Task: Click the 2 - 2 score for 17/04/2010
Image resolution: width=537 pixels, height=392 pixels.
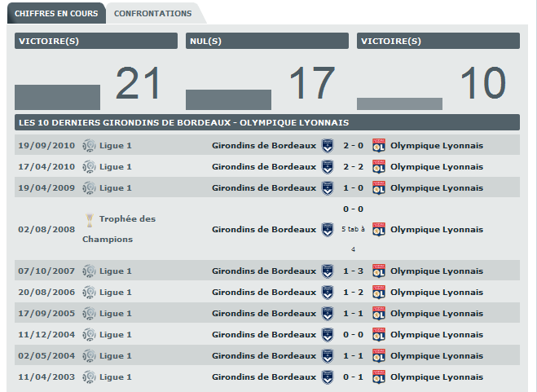Action: [353, 166]
